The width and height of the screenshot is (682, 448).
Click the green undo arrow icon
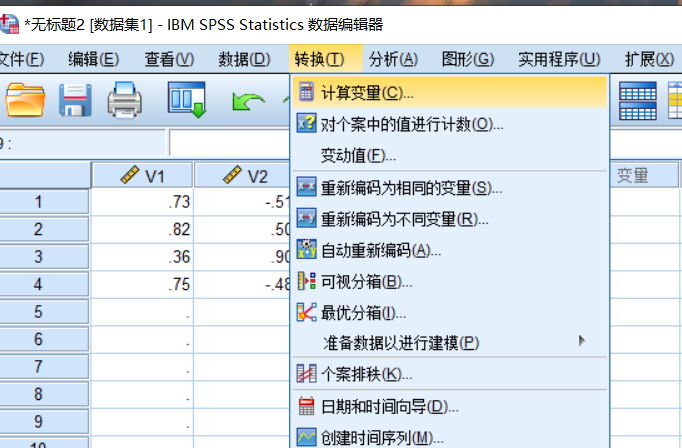click(248, 101)
